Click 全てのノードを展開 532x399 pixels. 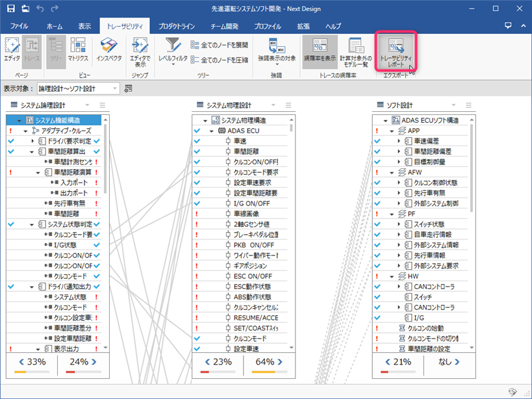coord(219,45)
